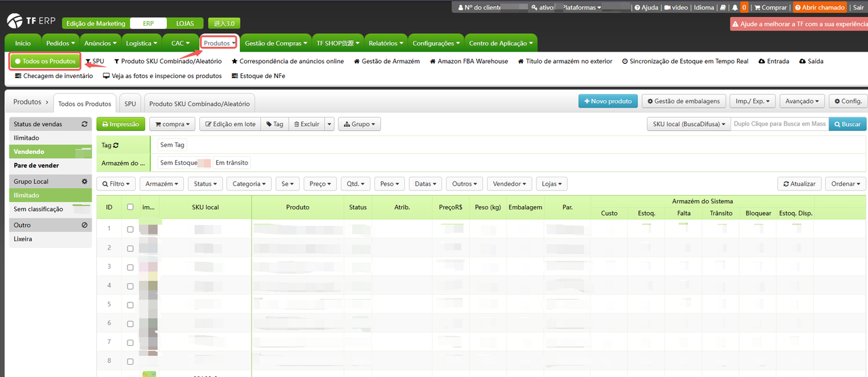Viewport: 868px width, 377px height.
Task: Open Entrada stock entry
Action: coord(774,61)
